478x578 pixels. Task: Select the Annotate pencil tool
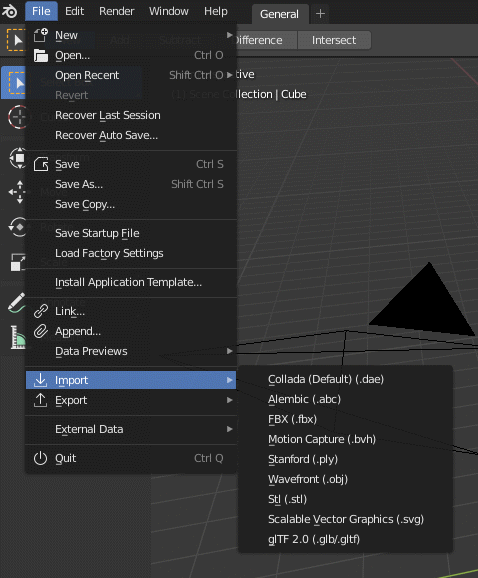coord(17,302)
